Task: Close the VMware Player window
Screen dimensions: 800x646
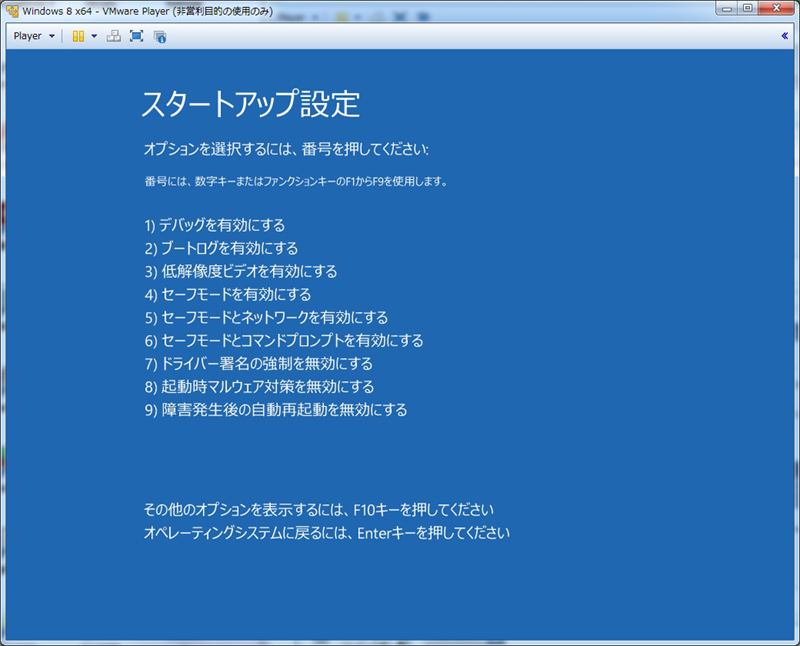Action: click(x=776, y=8)
